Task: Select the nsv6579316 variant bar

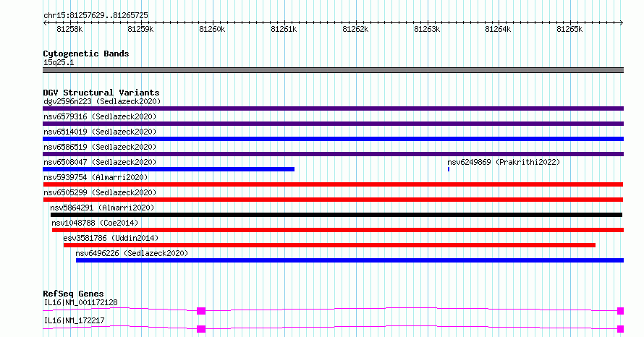Action: click(333, 124)
